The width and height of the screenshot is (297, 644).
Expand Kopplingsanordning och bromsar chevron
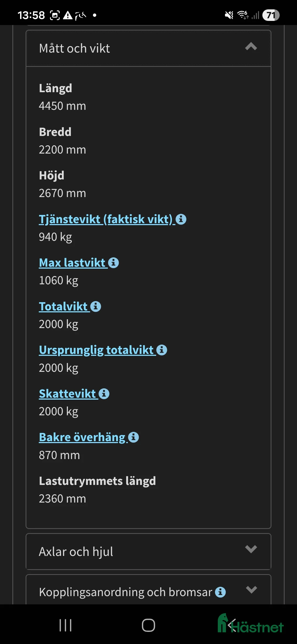pyautogui.click(x=251, y=590)
